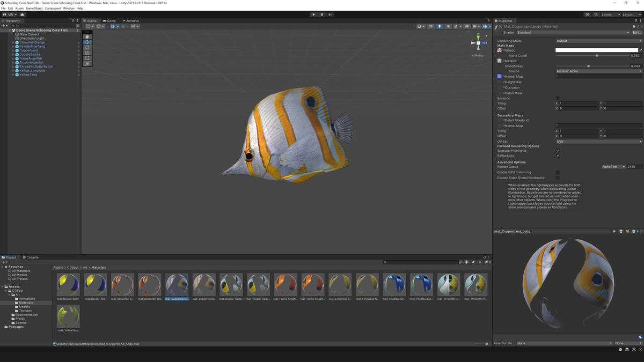The image size is (644, 362).
Task: Open material help reference icon
Action: 634,26
